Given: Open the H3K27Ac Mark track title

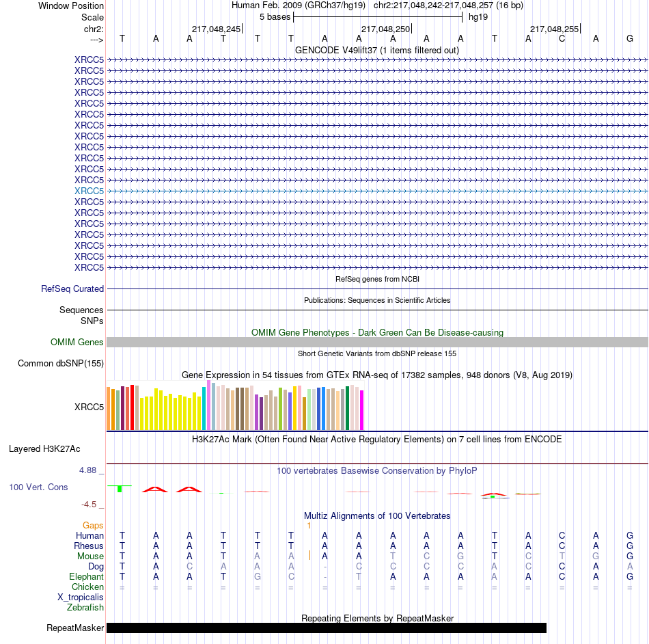Looking at the screenshot, I should click(376, 439).
